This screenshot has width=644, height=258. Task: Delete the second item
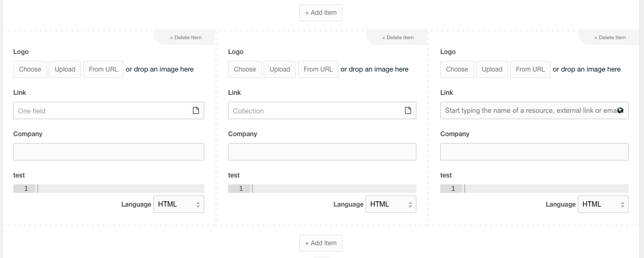[x=398, y=38]
